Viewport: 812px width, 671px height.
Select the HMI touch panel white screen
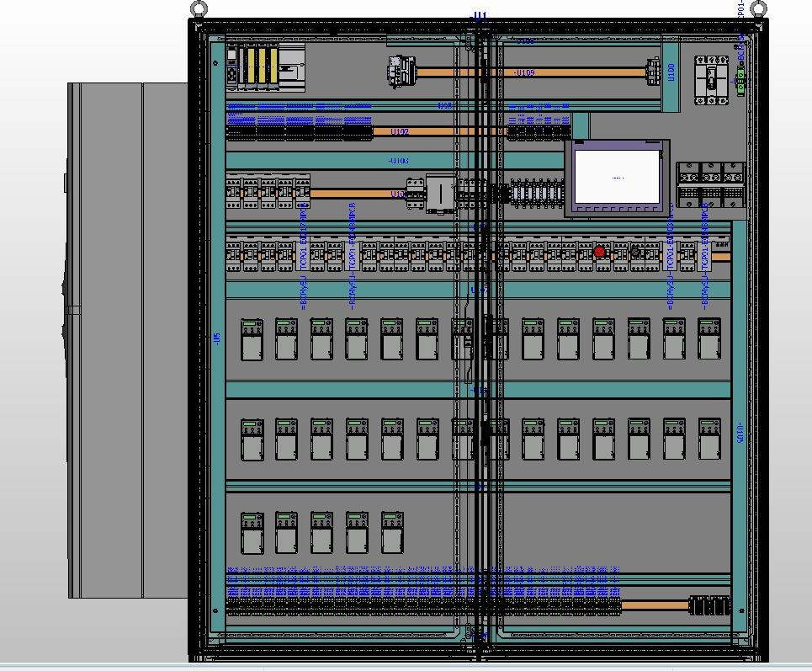tap(617, 176)
